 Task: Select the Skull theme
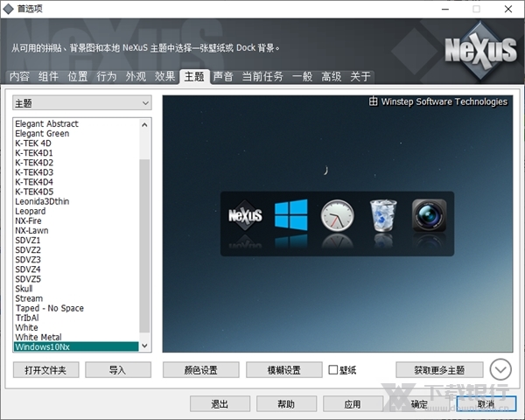[76, 289]
